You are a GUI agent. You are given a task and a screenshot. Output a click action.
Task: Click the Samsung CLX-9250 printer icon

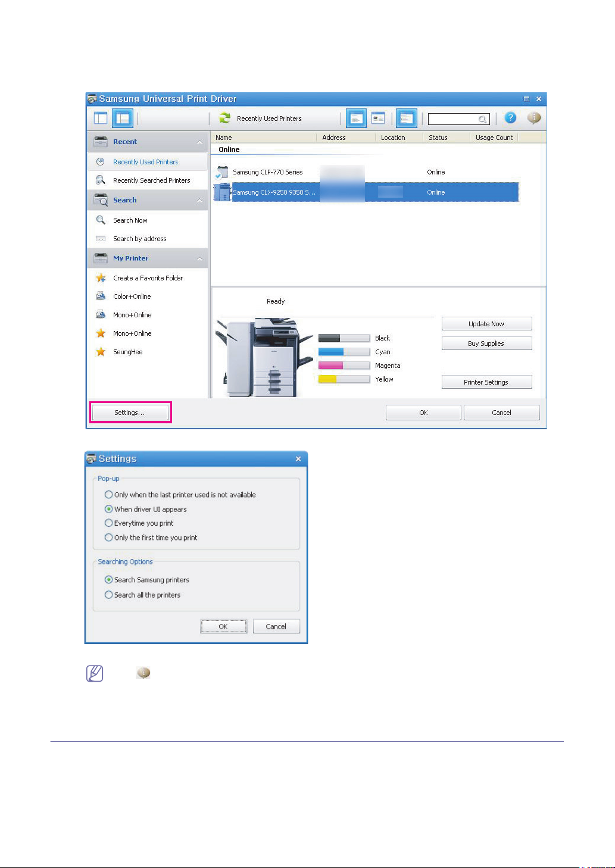tap(221, 192)
